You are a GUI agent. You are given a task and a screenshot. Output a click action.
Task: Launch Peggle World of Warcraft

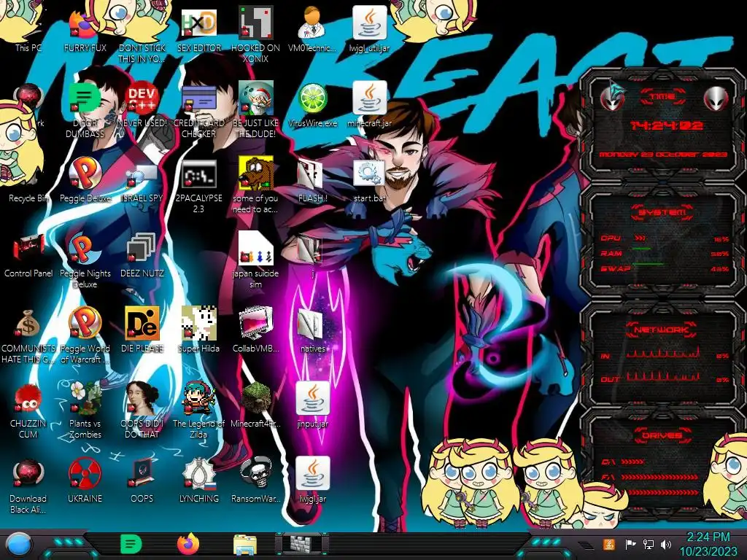[x=85, y=323]
